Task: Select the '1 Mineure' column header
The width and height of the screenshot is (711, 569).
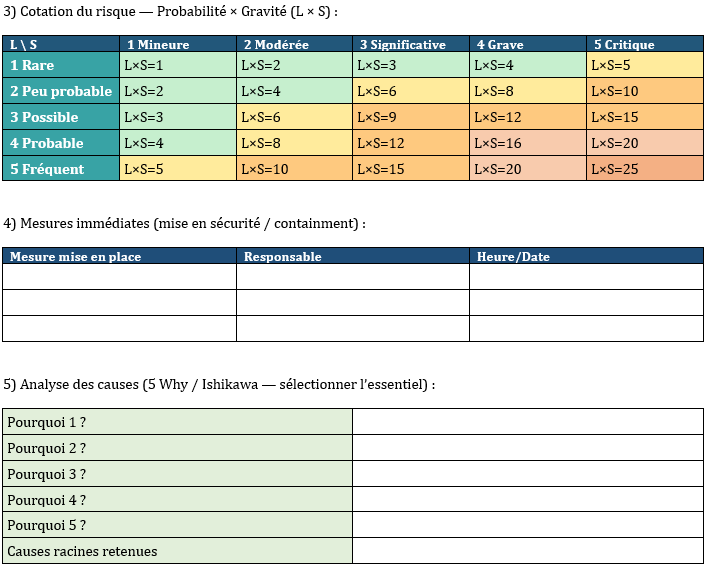Action: click(x=177, y=45)
